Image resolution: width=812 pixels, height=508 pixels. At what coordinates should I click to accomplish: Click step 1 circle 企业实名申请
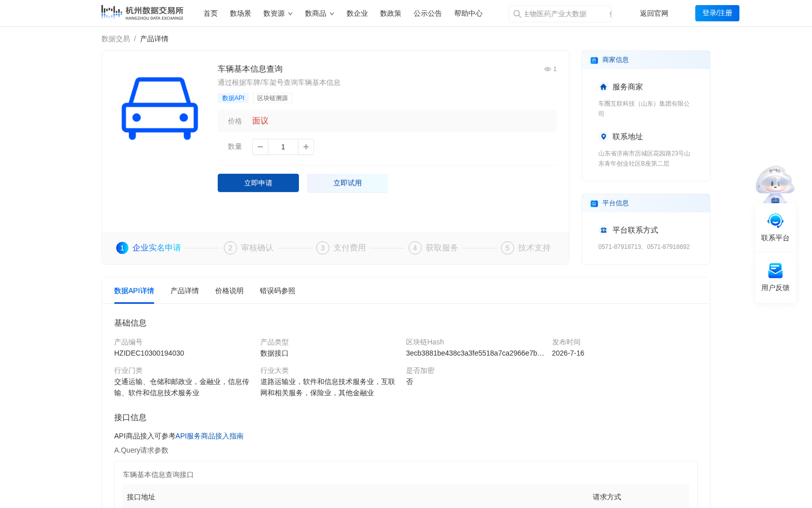click(x=122, y=248)
